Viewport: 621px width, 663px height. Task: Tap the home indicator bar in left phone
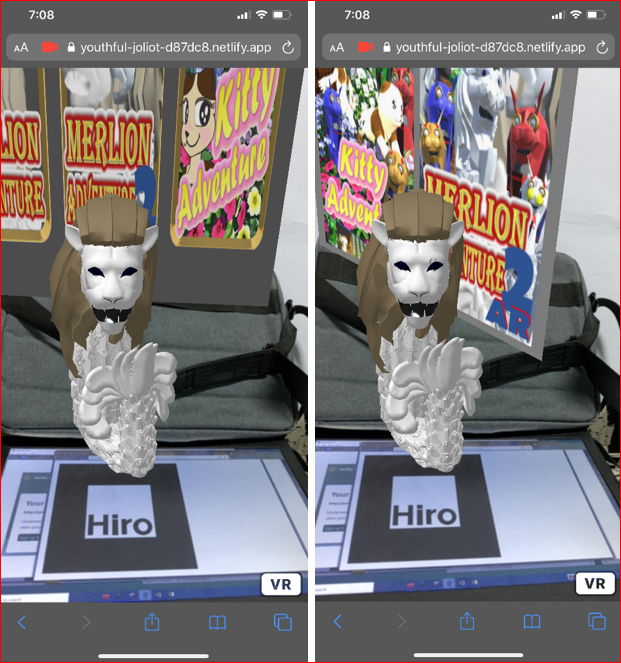(x=153, y=656)
